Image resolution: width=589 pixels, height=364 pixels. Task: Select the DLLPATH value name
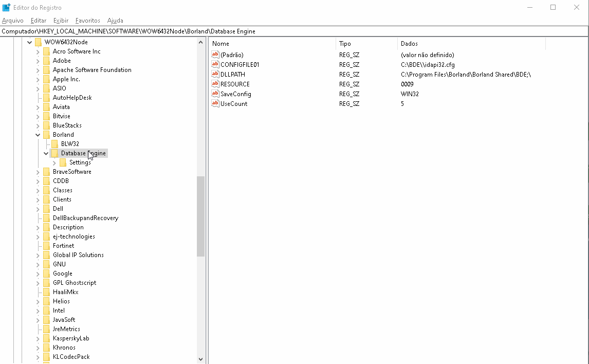click(233, 75)
